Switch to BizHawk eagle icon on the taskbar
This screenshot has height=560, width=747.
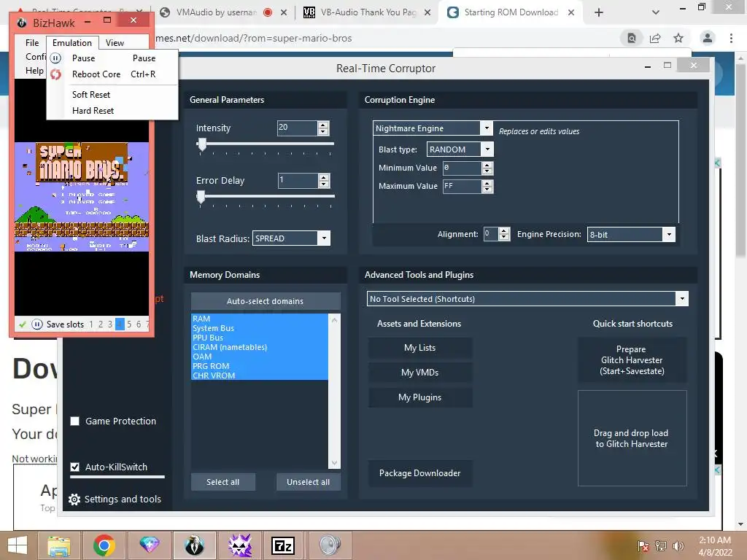coord(194,545)
